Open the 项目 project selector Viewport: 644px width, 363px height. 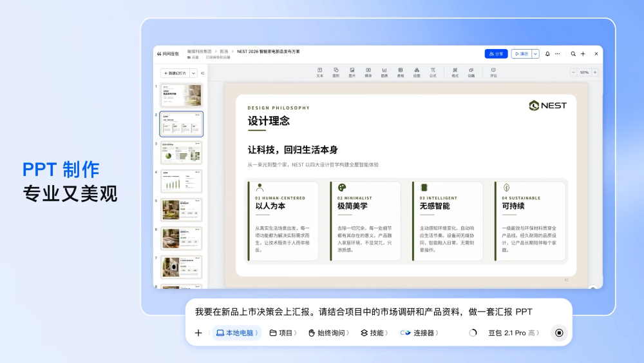pyautogui.click(x=283, y=333)
